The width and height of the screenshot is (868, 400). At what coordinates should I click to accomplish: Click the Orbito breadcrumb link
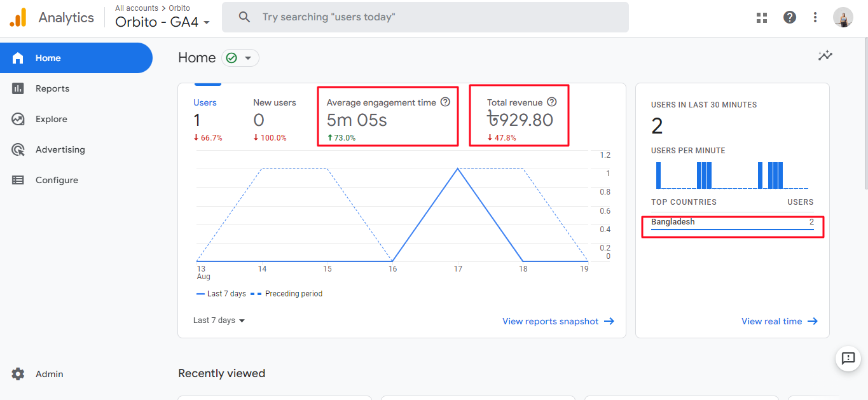179,8
